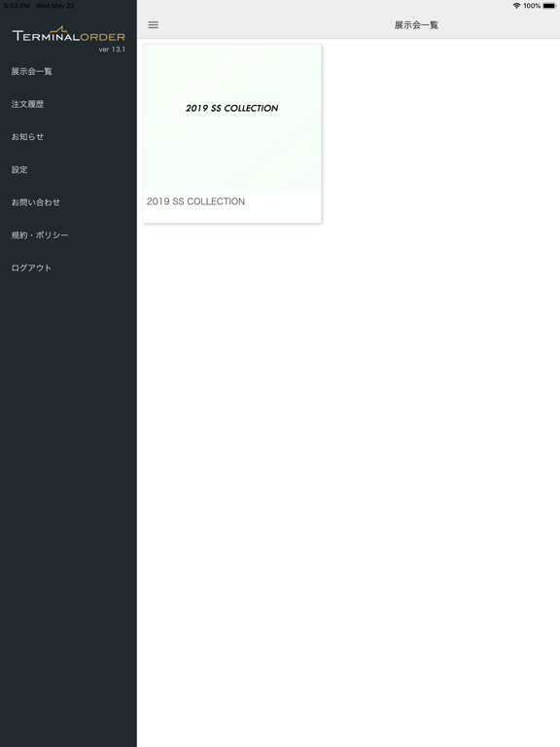
Task: Click the 展示会一覧 header title
Action: (x=416, y=25)
